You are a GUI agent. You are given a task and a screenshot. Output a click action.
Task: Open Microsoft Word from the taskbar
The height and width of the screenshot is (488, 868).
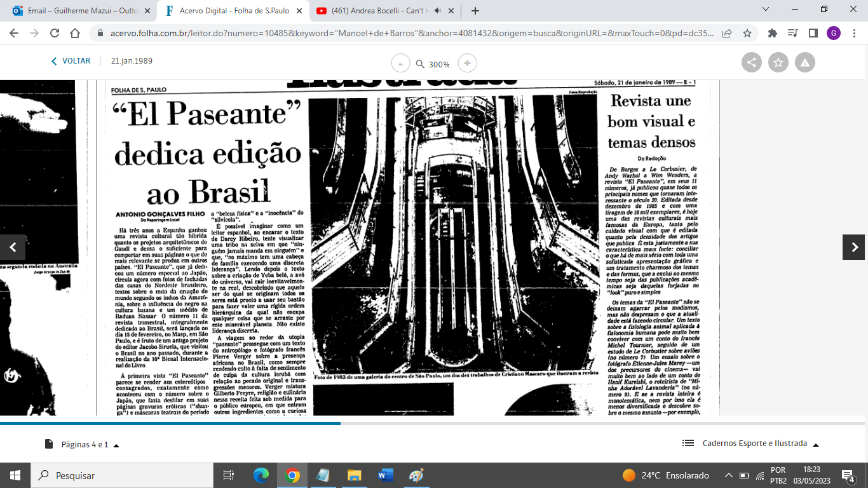point(386,475)
